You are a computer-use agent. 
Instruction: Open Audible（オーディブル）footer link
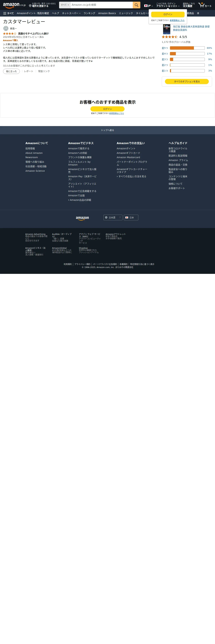tap(62, 235)
